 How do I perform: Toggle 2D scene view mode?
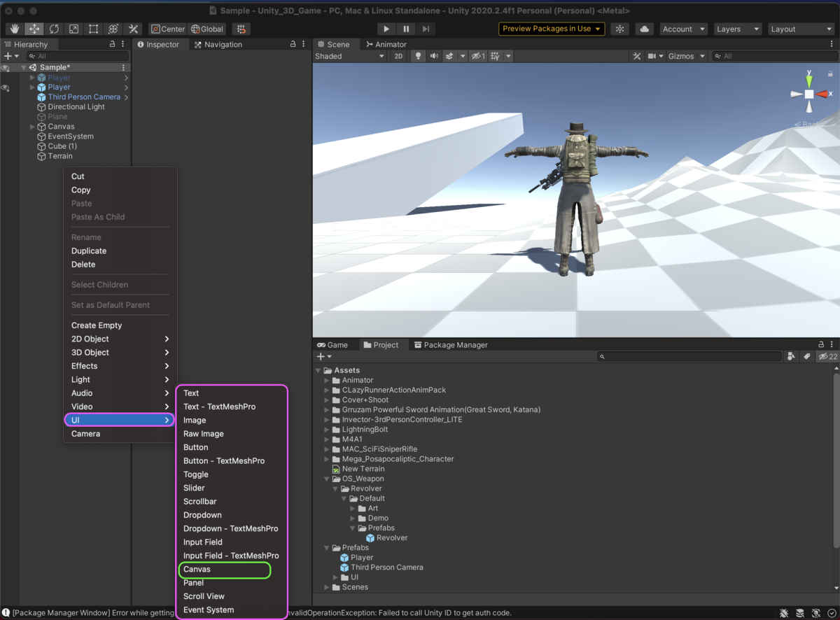tap(398, 56)
